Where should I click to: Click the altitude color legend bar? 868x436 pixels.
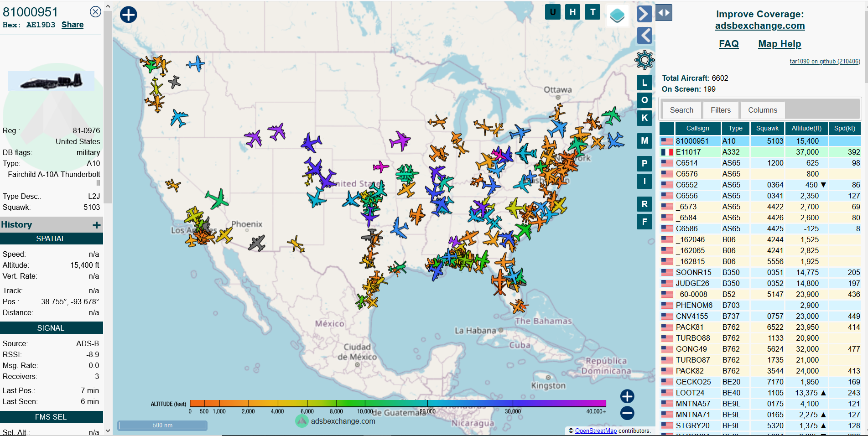(398, 403)
